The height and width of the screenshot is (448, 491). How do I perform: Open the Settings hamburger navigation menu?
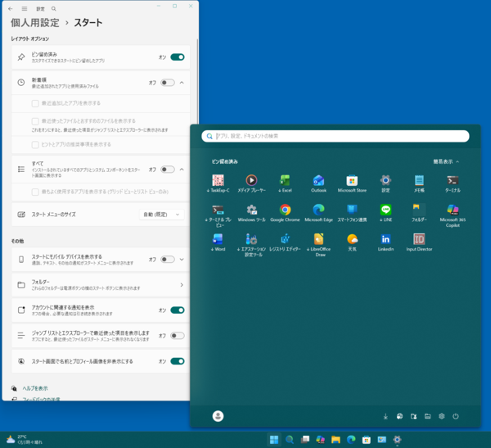pos(25,9)
